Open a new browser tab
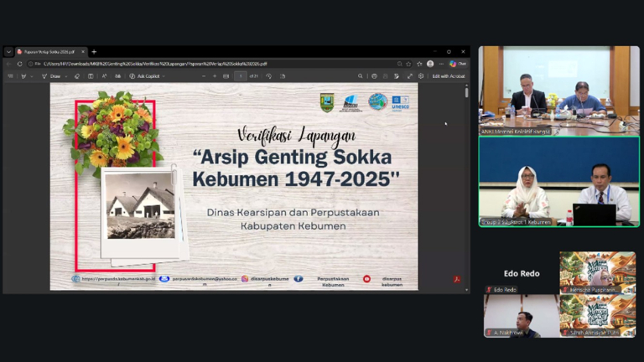644x362 pixels. (x=94, y=52)
